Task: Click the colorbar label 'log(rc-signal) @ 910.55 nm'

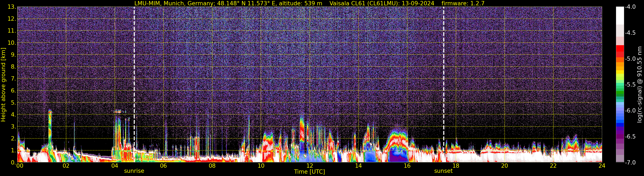Action: pyautogui.click(x=640, y=85)
